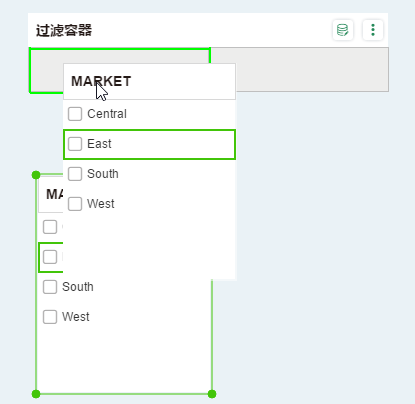
Task: Select the South label in lower component
Action: (78, 287)
